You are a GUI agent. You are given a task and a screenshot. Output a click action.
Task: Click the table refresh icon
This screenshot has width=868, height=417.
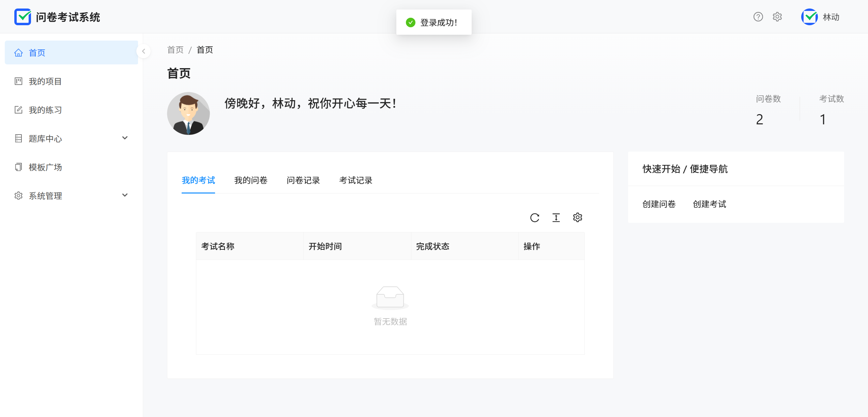(x=534, y=218)
